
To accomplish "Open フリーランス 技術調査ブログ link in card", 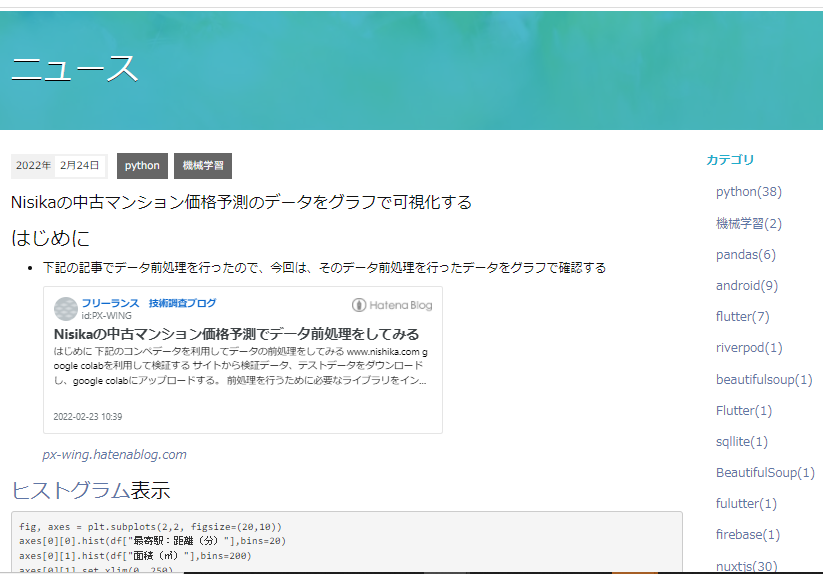I will [x=149, y=303].
